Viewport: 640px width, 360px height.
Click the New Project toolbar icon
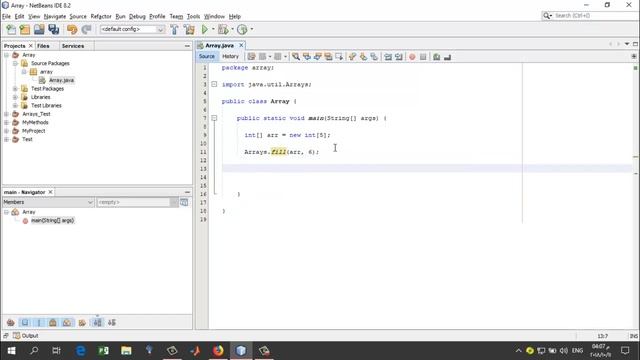point(25,29)
